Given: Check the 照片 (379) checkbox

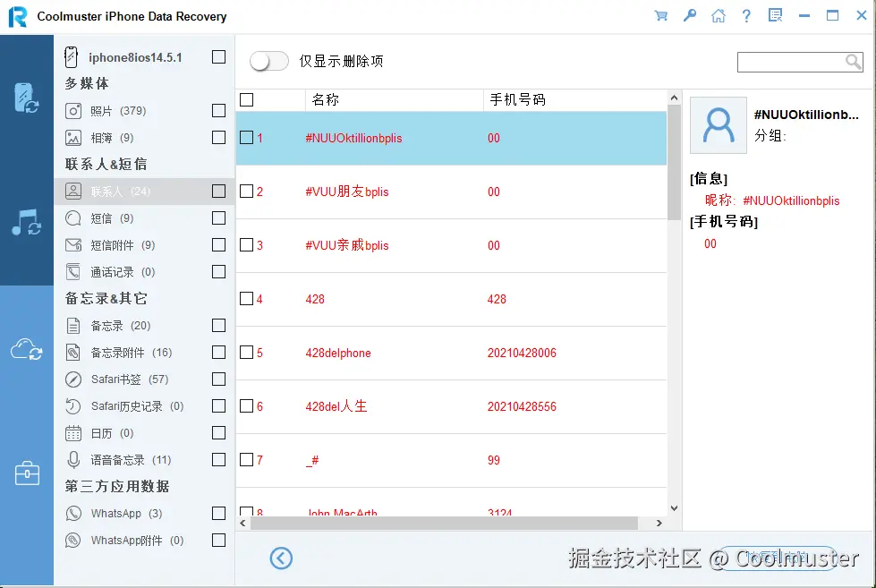Looking at the screenshot, I should click(218, 110).
